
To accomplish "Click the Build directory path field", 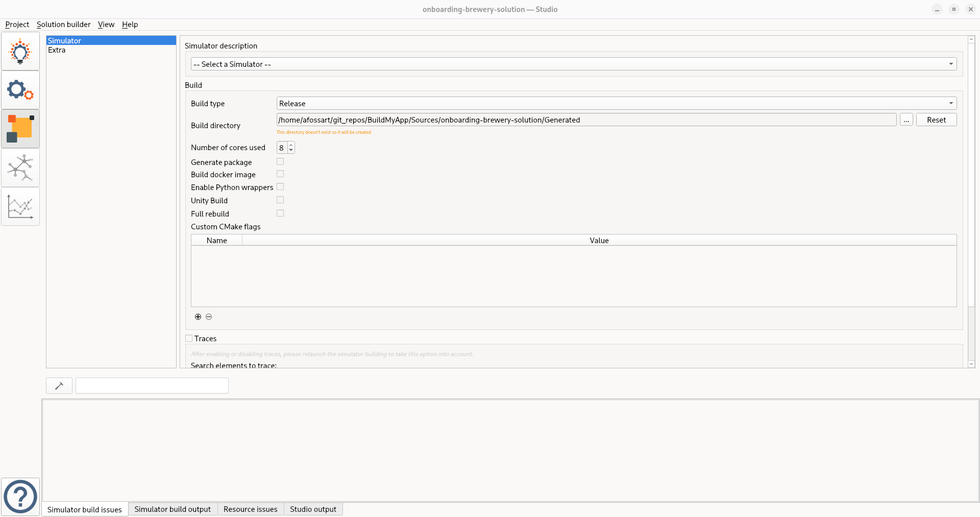I will coord(586,120).
